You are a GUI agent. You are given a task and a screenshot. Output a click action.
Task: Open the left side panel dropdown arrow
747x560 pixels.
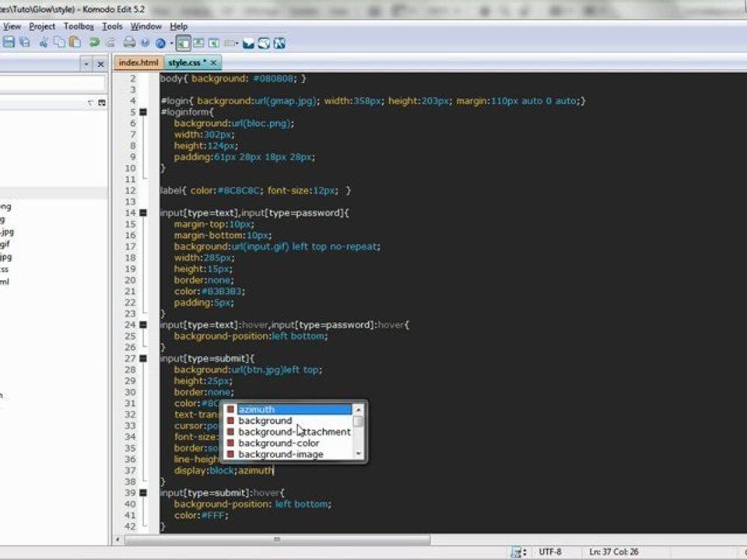(86, 64)
